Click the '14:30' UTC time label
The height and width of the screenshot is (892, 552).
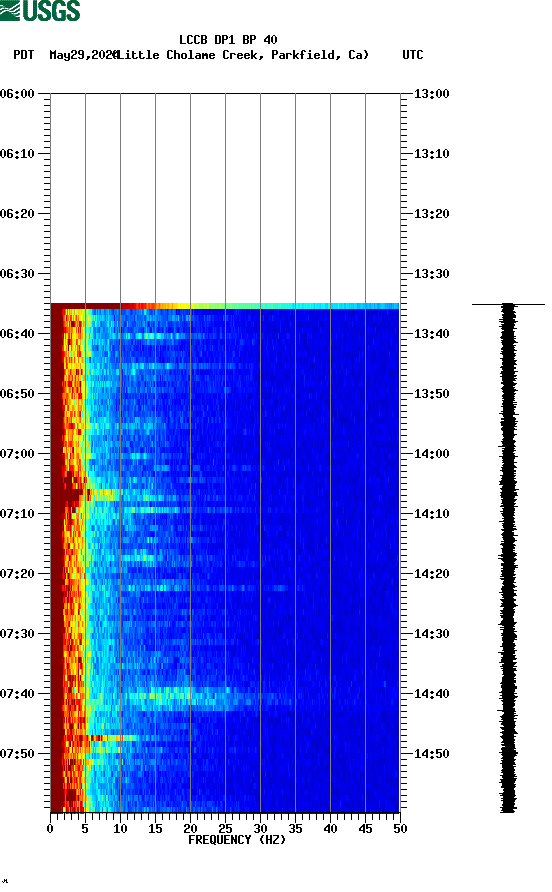pyautogui.click(x=431, y=634)
